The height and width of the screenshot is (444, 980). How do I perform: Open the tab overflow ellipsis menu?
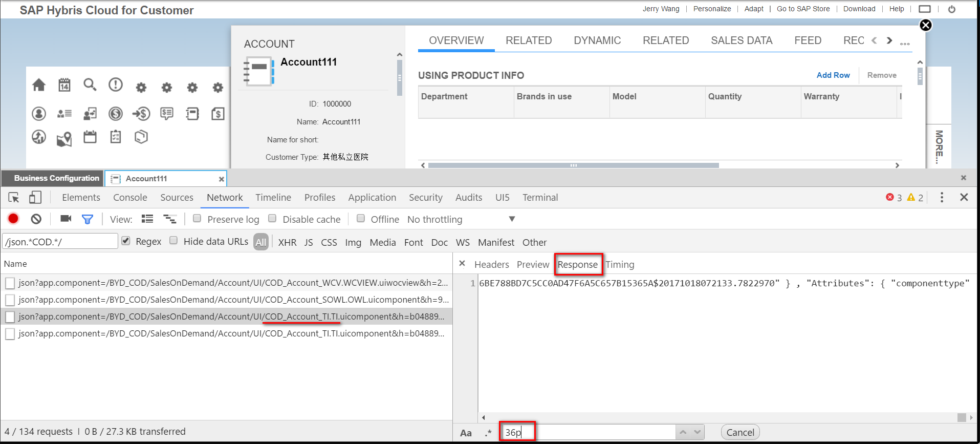(x=905, y=44)
